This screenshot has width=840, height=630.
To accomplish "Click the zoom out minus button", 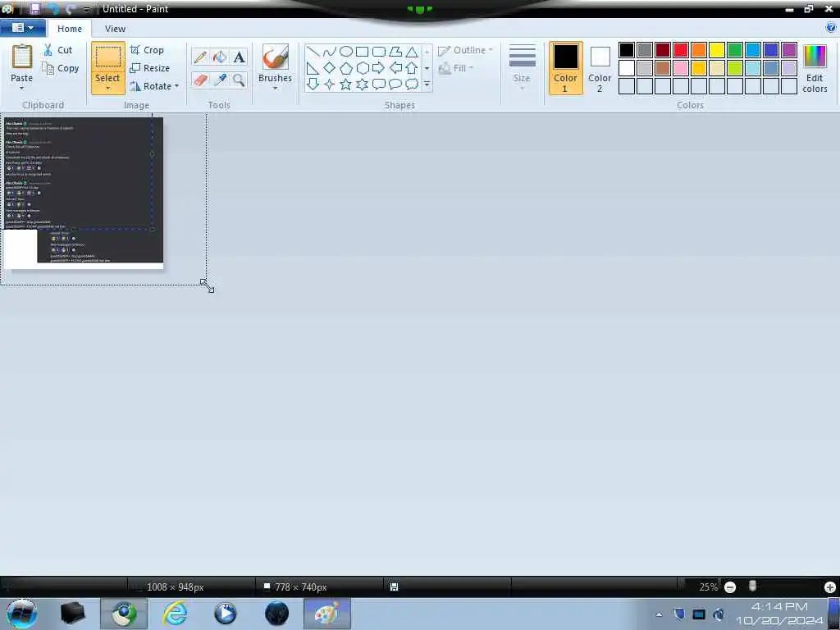I will point(729,587).
